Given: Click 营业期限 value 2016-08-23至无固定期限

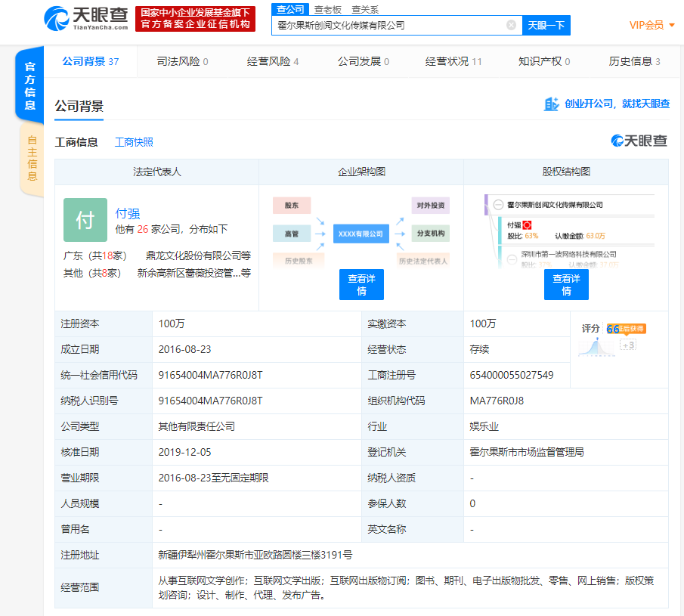Looking at the screenshot, I should pyautogui.click(x=213, y=478).
